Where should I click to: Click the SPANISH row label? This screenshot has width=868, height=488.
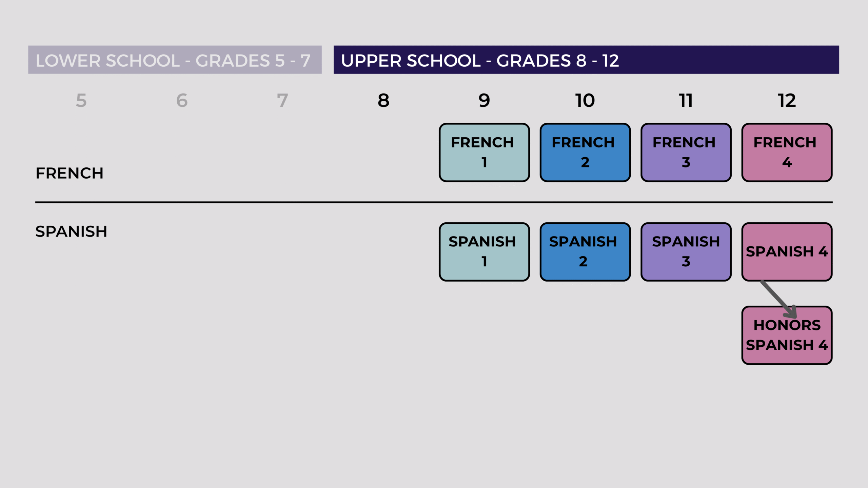[x=71, y=232]
